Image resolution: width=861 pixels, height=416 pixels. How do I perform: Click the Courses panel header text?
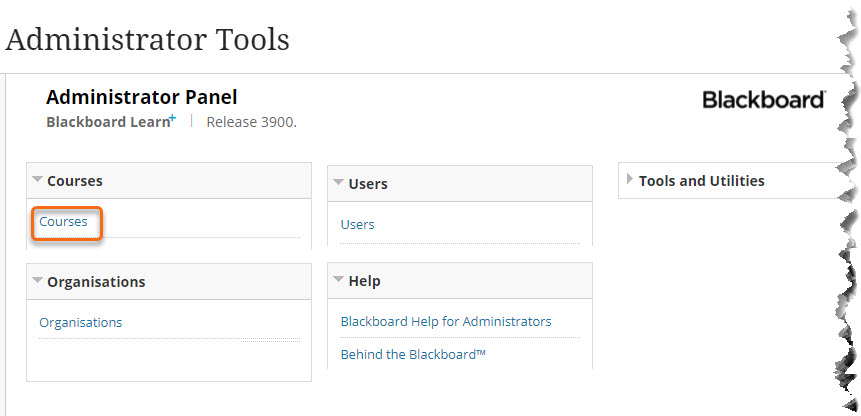75,181
